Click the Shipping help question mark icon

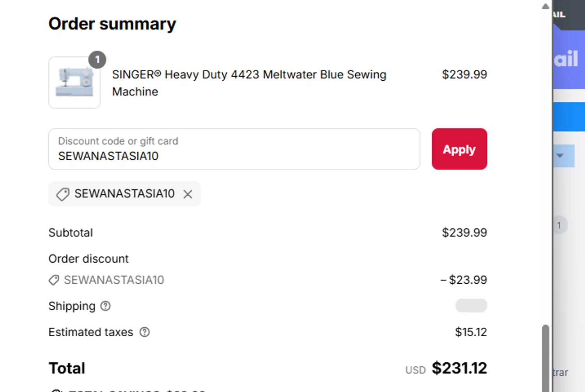tap(105, 306)
